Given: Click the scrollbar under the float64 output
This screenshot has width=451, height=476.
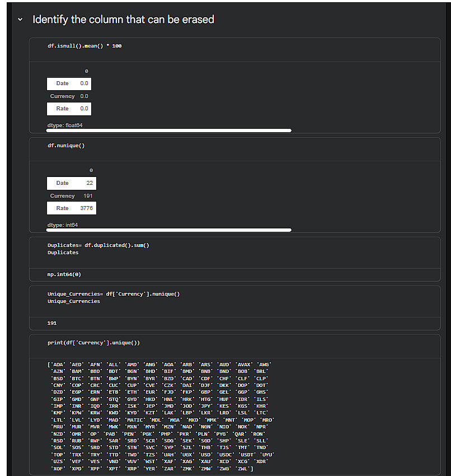Looking at the screenshot, I should [x=169, y=130].
